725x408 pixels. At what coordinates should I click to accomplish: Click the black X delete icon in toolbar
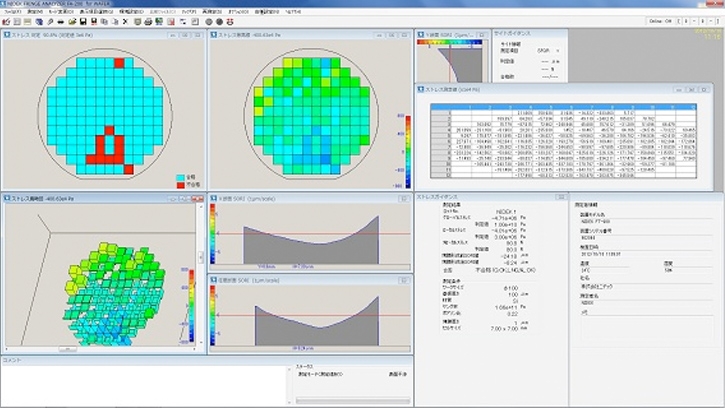tap(125, 20)
